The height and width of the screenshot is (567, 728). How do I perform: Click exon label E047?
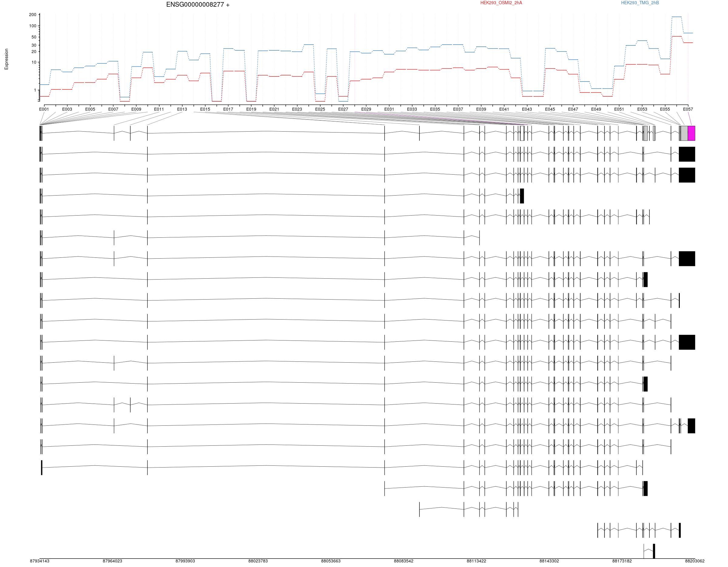(573, 109)
